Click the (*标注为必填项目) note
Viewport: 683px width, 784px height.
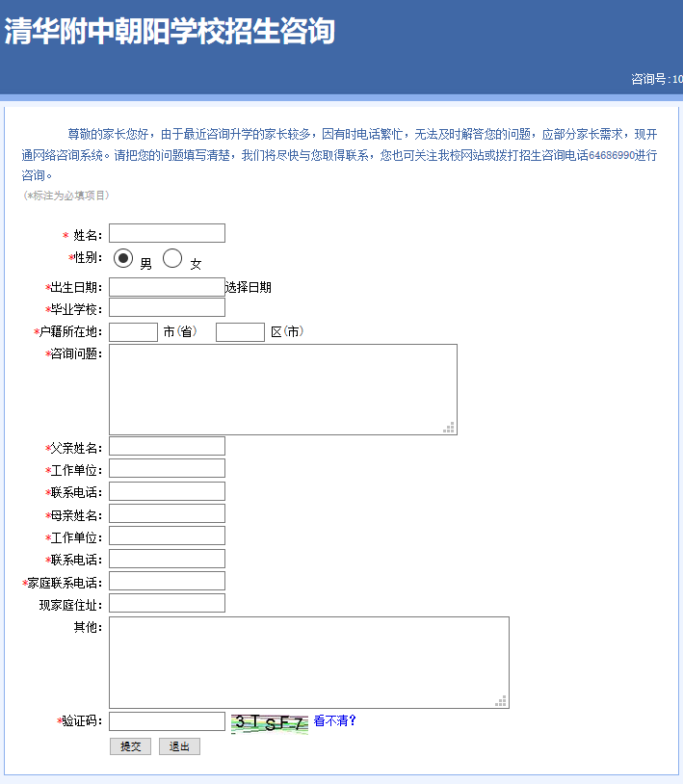pos(66,196)
